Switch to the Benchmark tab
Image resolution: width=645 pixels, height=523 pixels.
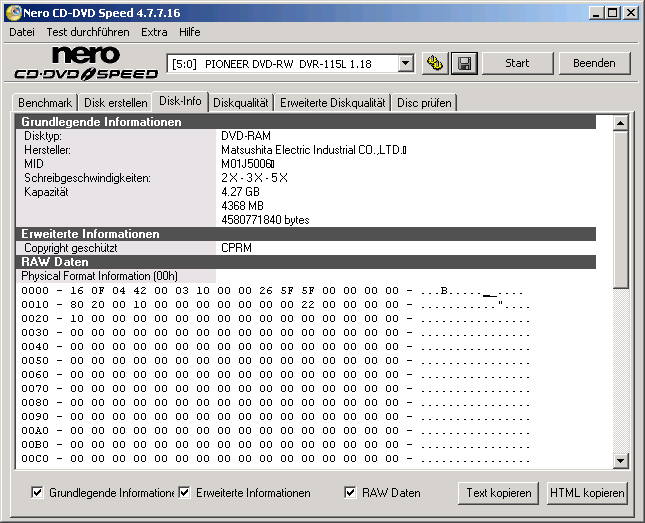[x=45, y=102]
